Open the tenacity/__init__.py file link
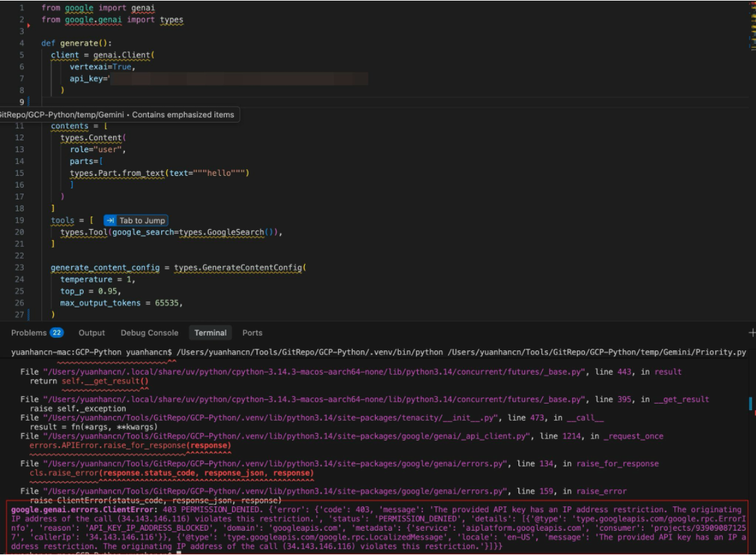The width and height of the screenshot is (756, 555). [271, 418]
